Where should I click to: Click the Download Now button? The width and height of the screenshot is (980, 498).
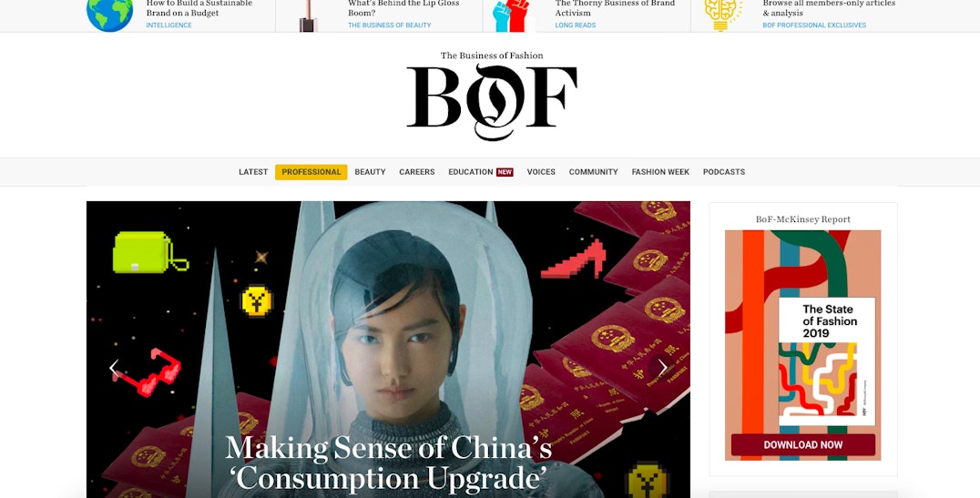click(803, 445)
